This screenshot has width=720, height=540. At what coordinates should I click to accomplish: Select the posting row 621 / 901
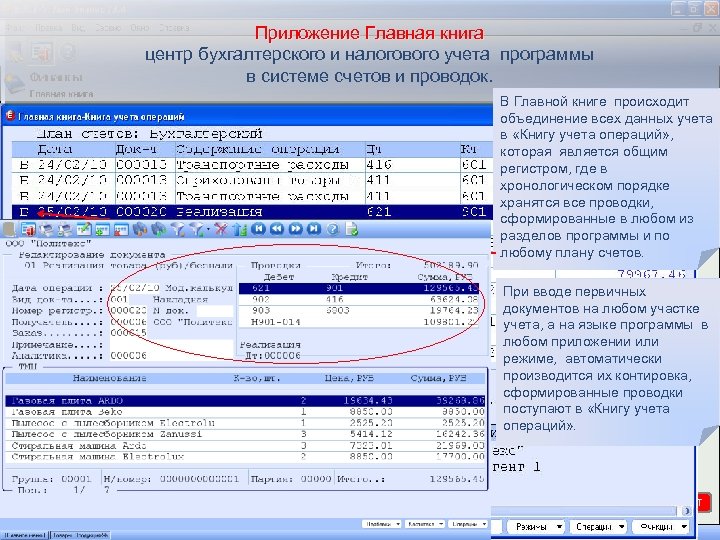pos(359,288)
